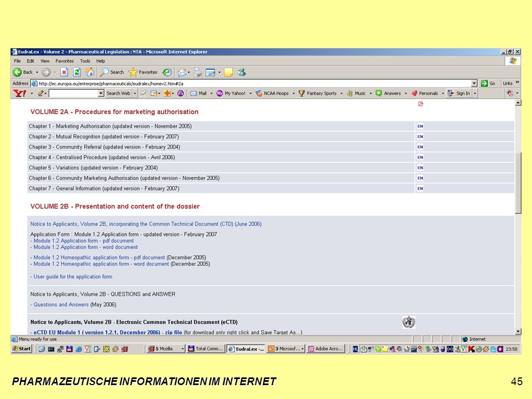Open Notice to Applicants Volume 2B CTD link

click(146, 224)
